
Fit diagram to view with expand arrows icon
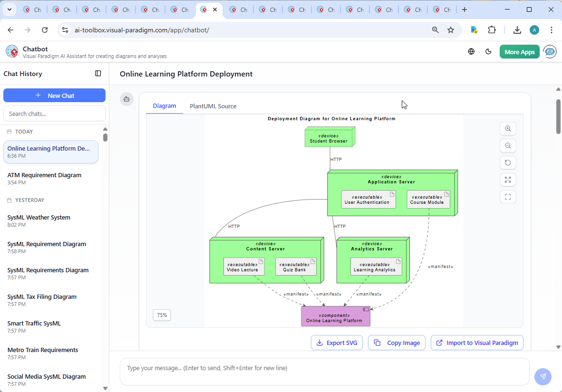pyautogui.click(x=508, y=180)
